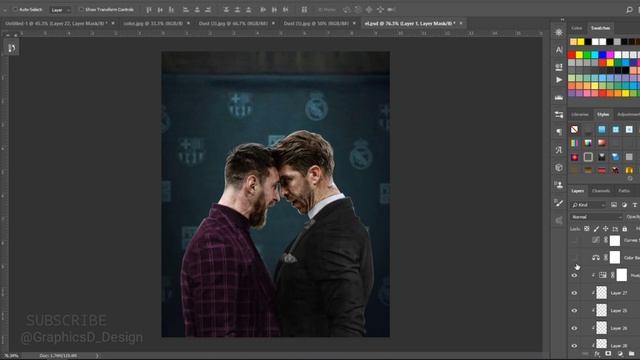Screen dimensions: 640x360
Task: Collapse panels with the double-arrow button
Action: coord(562,19)
